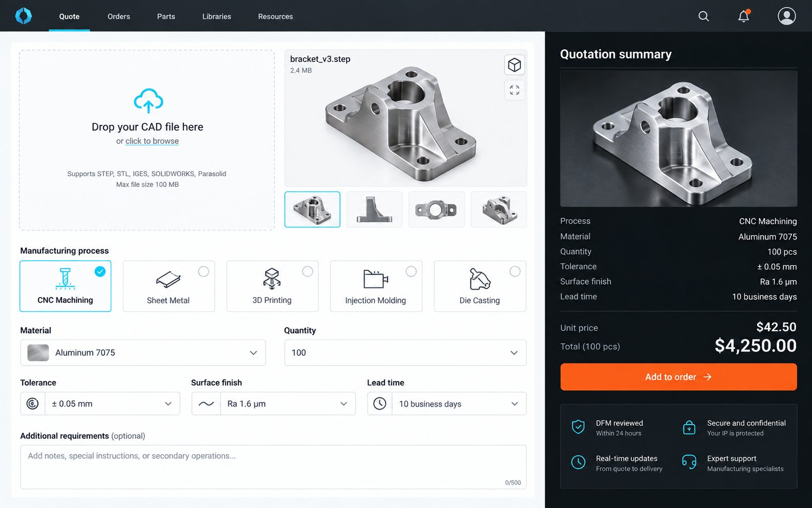
Task: Click the search magnifier icon
Action: coord(703,16)
